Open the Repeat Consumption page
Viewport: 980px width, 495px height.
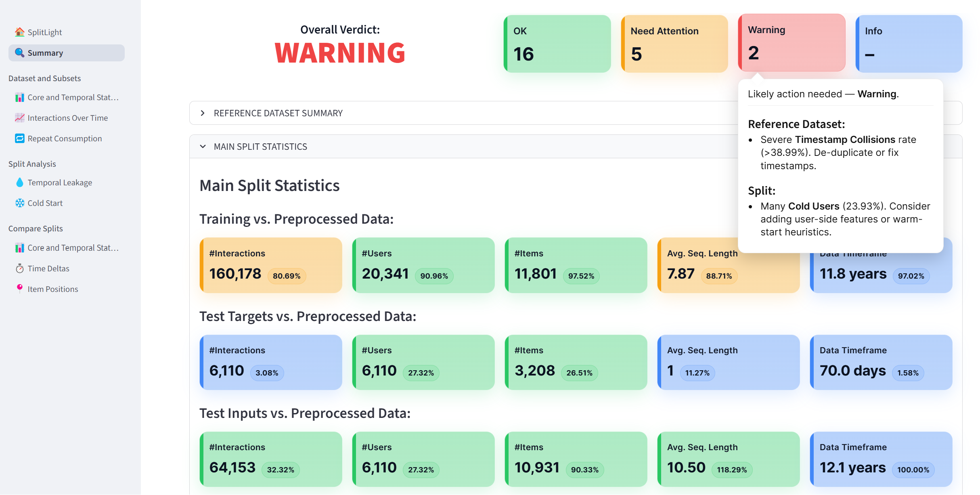tap(65, 138)
